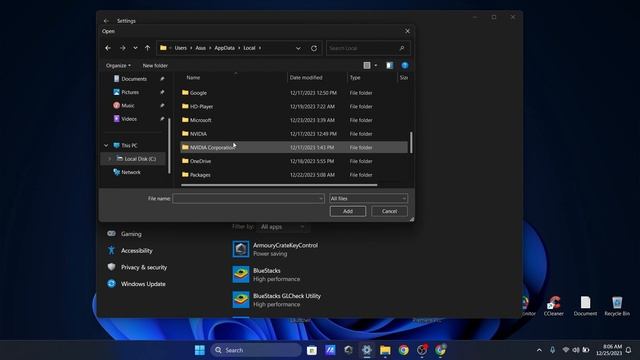Screen dimensions: 640x360
Task: Click the taskbar Search box
Action: (256, 350)
